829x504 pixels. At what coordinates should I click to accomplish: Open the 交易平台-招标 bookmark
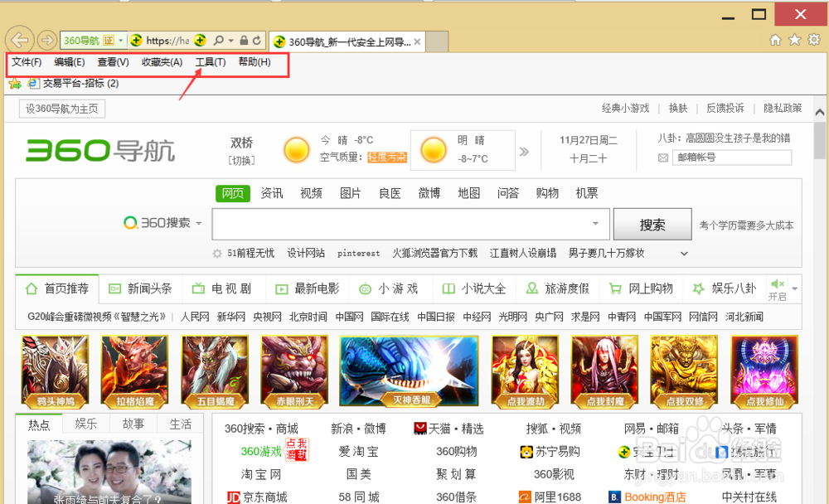[74, 84]
